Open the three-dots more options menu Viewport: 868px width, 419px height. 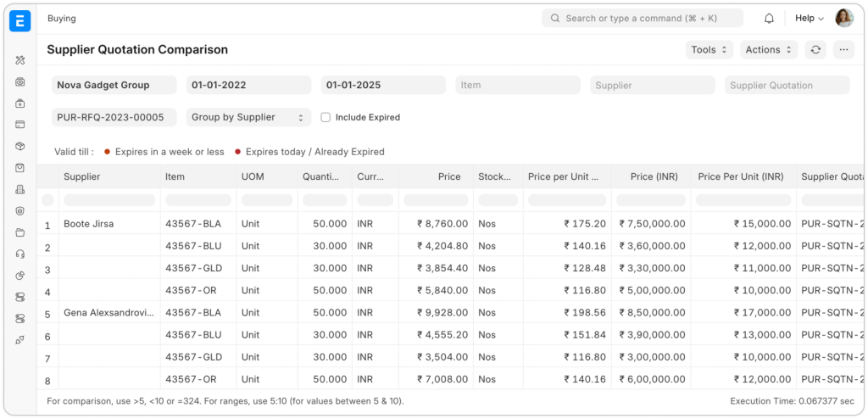843,50
